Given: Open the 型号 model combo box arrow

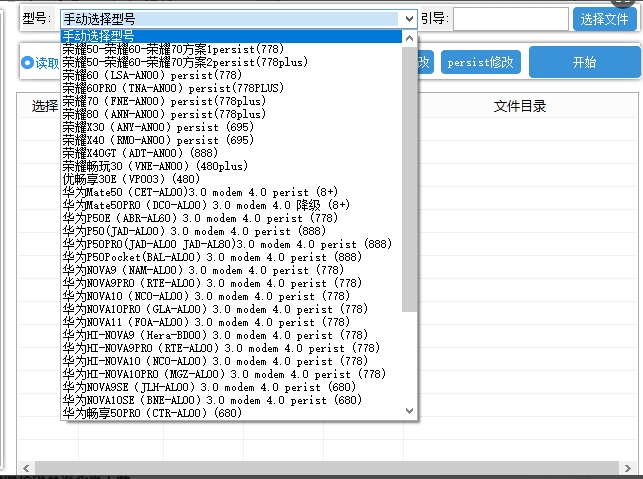Looking at the screenshot, I should click(x=409, y=19).
